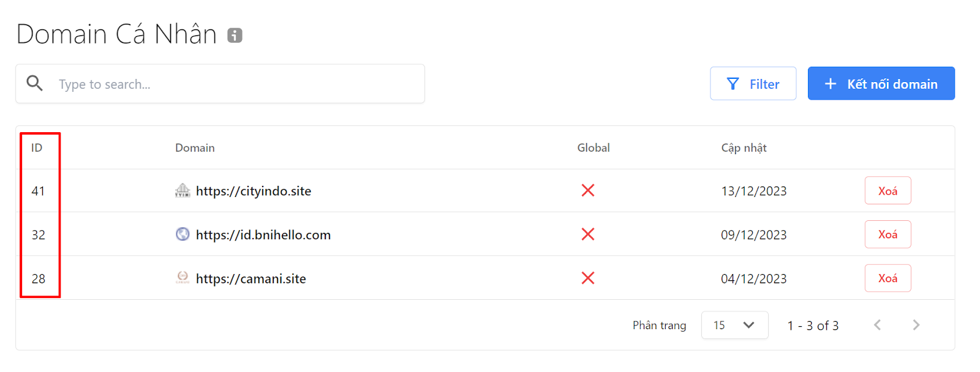The width and height of the screenshot is (980, 372).
Task: Sort by the ID column header
Action: 37,147
